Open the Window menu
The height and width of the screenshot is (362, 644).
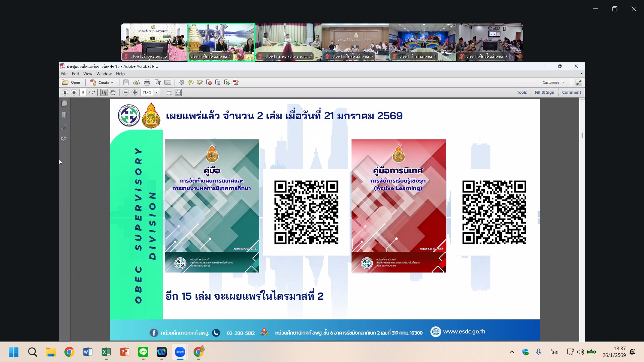tap(104, 74)
